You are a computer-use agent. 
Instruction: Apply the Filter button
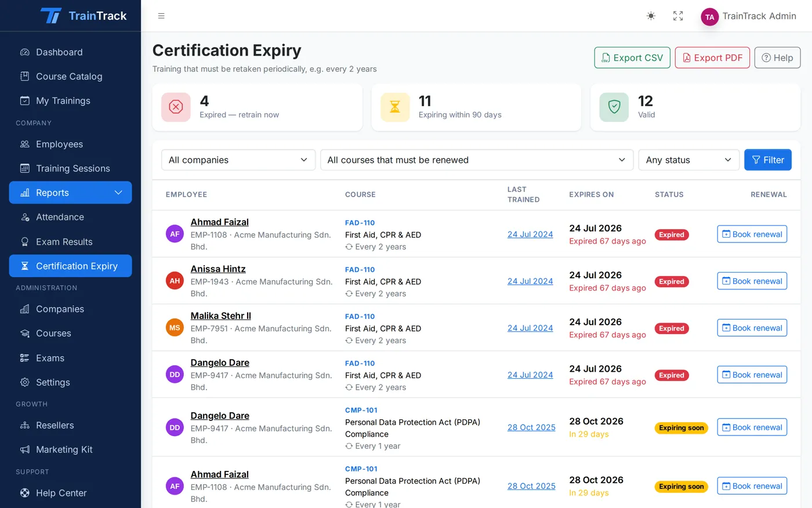[768, 160]
